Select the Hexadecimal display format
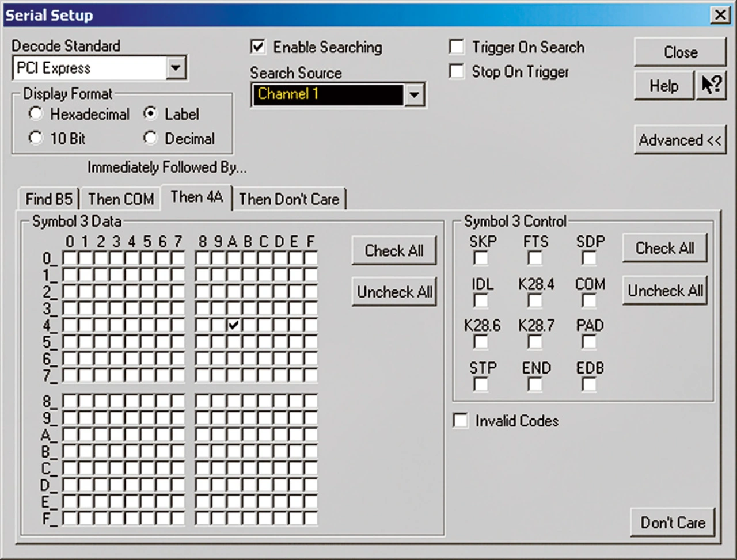 pos(36,114)
